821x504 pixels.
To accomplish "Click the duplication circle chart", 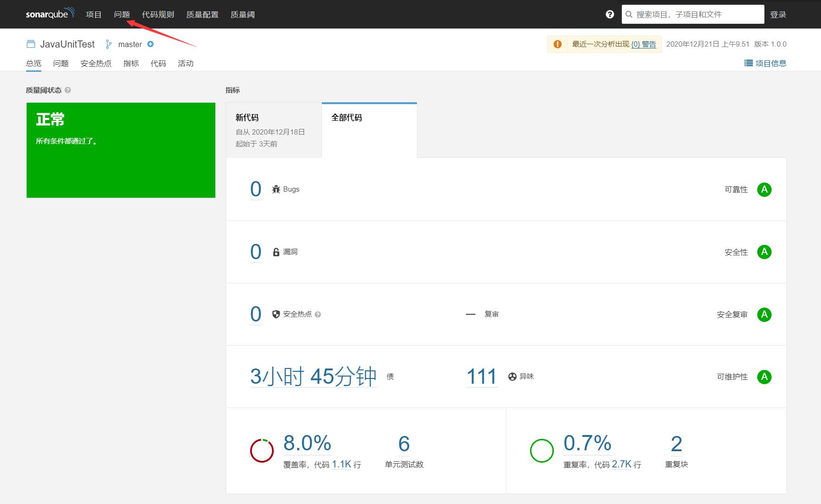I will tap(542, 451).
